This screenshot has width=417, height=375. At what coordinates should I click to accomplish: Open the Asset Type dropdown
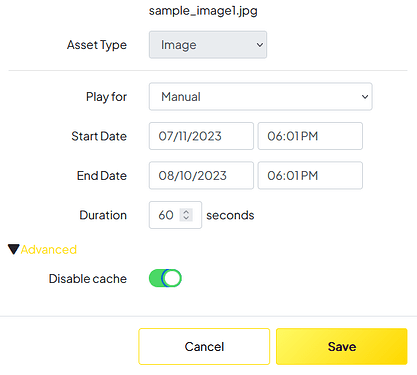point(208,45)
